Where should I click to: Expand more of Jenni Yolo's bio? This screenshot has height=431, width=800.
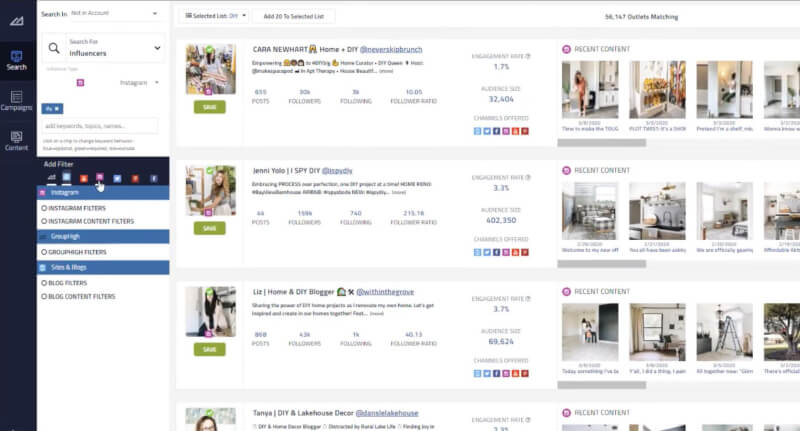(399, 193)
